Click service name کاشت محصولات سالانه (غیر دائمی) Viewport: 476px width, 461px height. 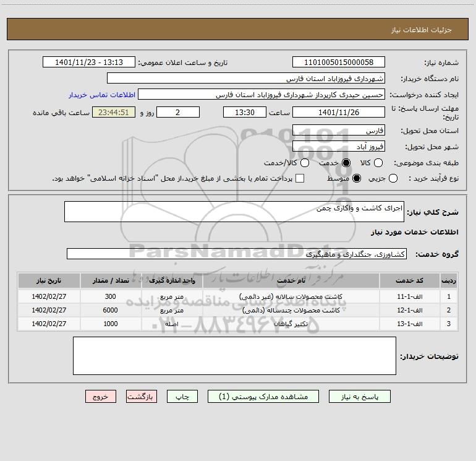291,296
